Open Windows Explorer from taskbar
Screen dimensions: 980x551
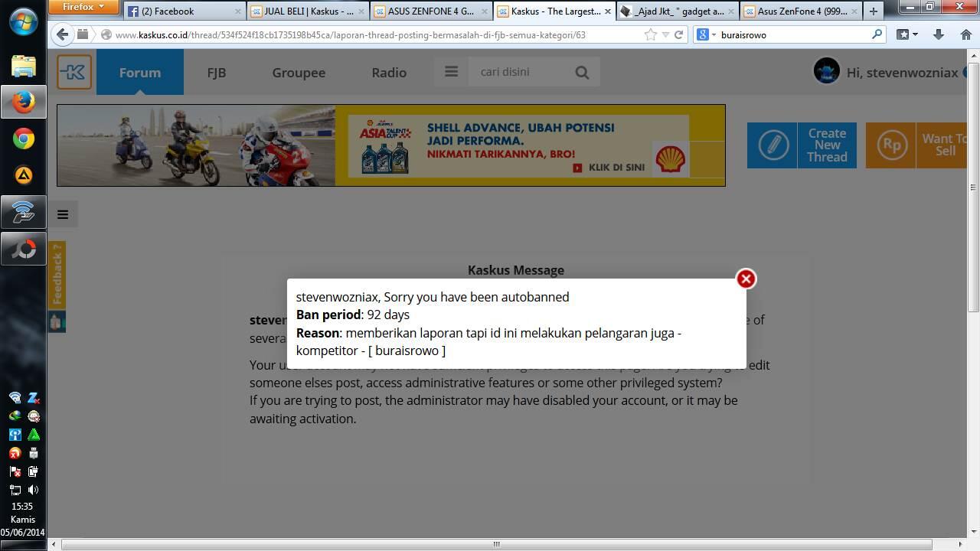tap(23, 65)
